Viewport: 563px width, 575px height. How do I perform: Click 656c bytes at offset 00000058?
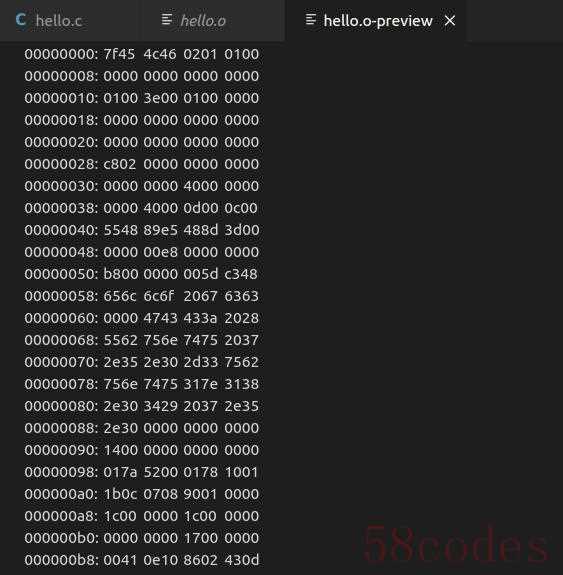tap(120, 296)
